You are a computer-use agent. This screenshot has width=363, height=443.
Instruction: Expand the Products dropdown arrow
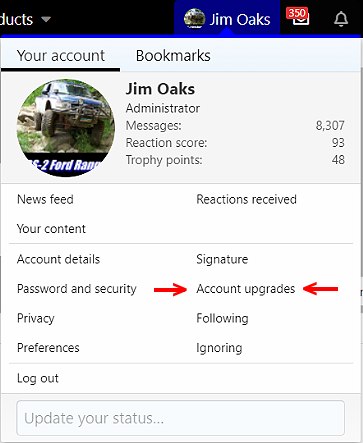(46, 19)
